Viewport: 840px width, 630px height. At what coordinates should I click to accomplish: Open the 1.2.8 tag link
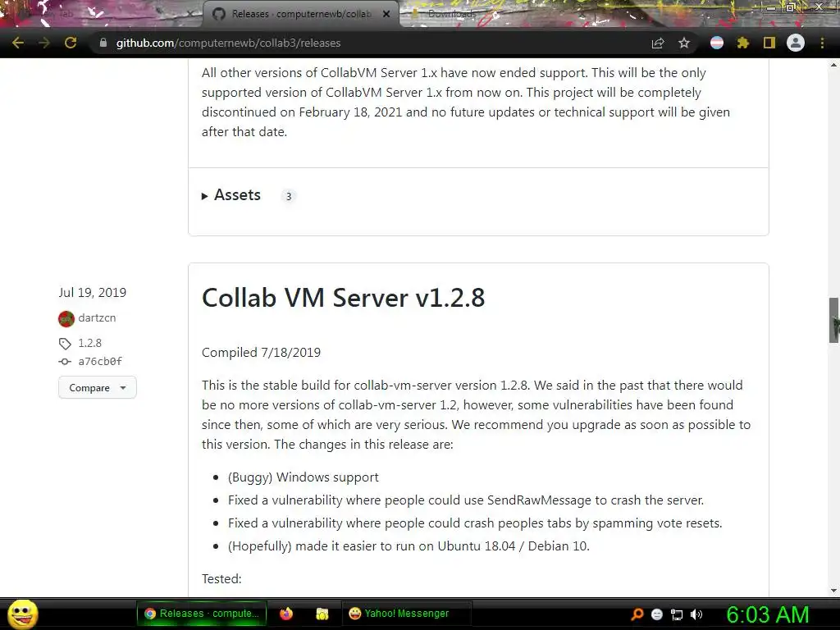(x=90, y=343)
